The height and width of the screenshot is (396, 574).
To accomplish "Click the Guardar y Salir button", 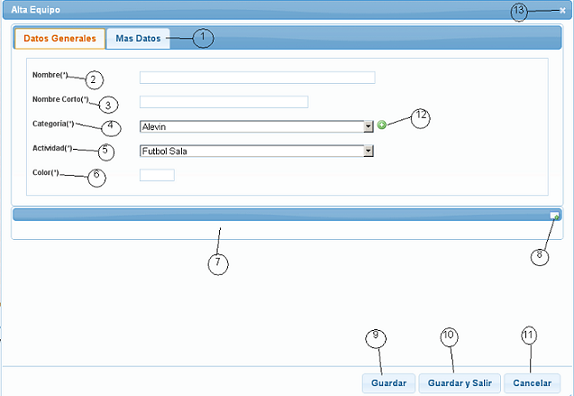I will coord(459,383).
